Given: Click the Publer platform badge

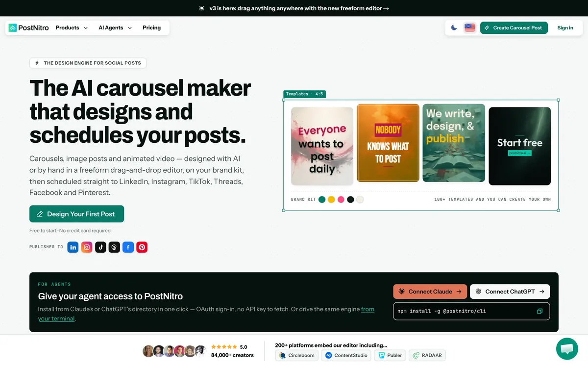Looking at the screenshot, I should [390, 355].
